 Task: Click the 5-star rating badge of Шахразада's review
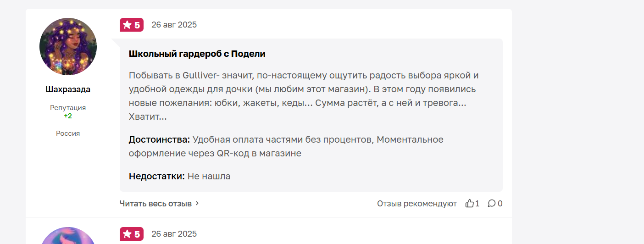pos(132,25)
